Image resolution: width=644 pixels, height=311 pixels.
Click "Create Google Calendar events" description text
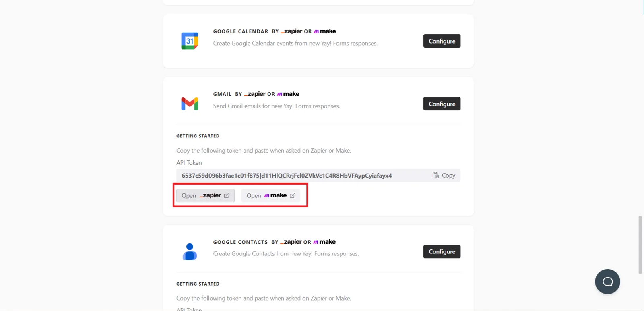295,44
